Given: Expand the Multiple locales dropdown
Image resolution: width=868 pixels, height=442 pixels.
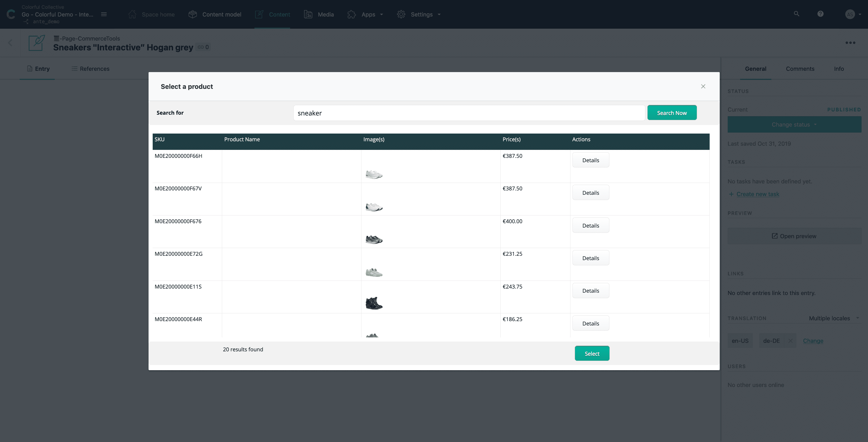Looking at the screenshot, I should (833, 318).
